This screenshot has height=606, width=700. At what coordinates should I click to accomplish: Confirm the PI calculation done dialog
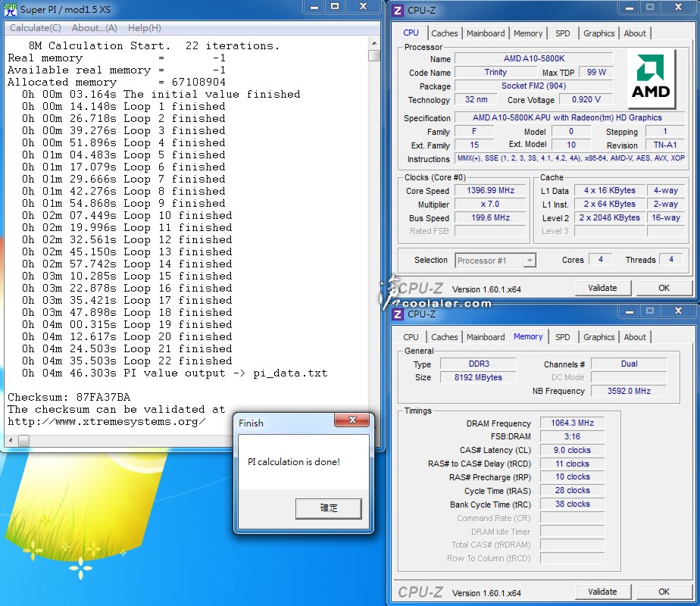coord(329,508)
